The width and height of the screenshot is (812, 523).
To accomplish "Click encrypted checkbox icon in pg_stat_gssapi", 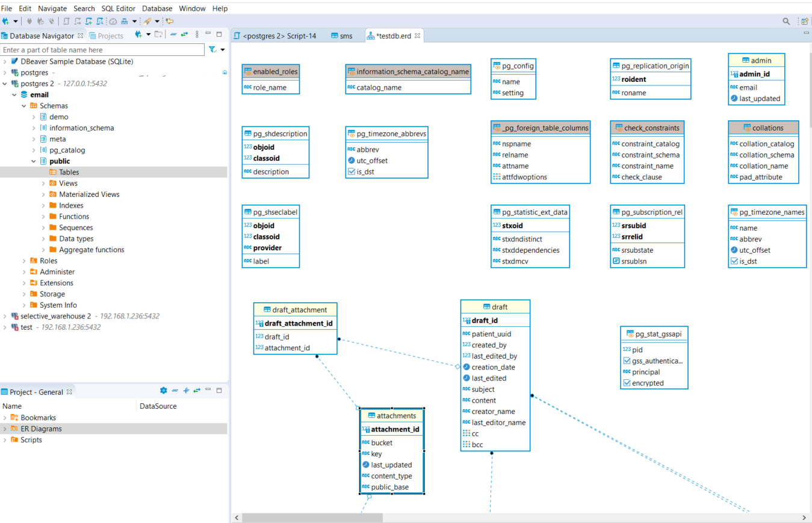I will [x=627, y=383].
